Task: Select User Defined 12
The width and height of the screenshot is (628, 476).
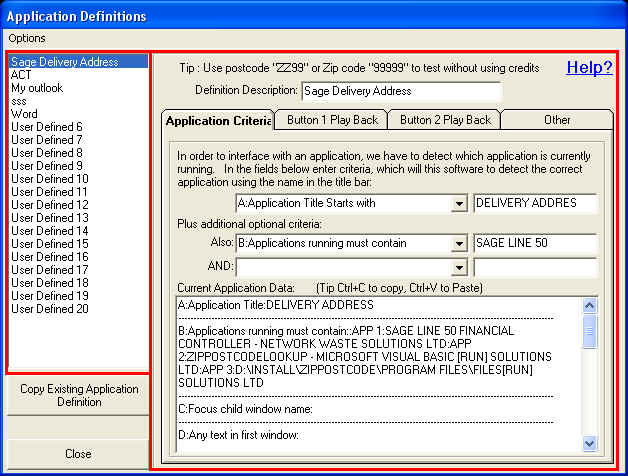Action: coord(78,205)
